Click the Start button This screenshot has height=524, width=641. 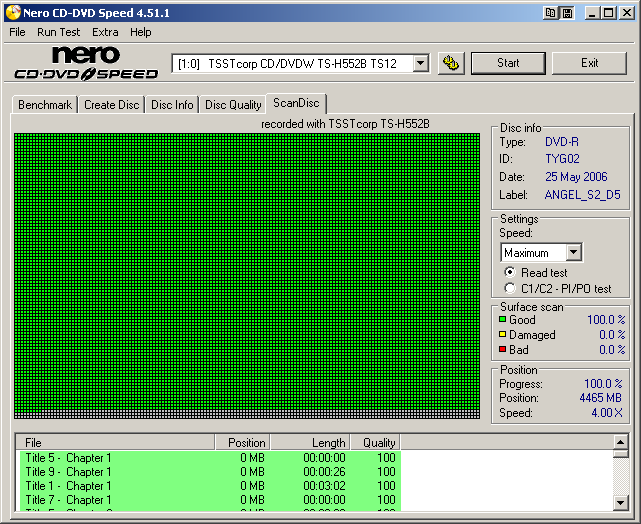pos(508,63)
